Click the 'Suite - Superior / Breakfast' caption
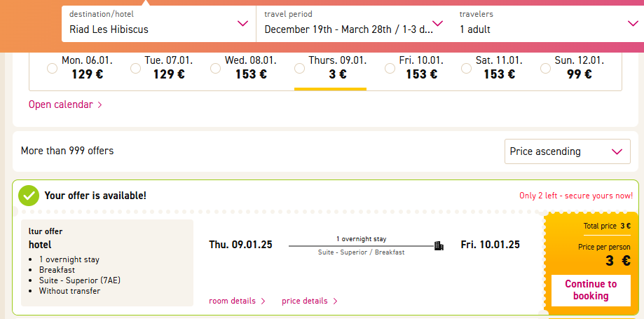This screenshot has width=644, height=319. tap(361, 252)
